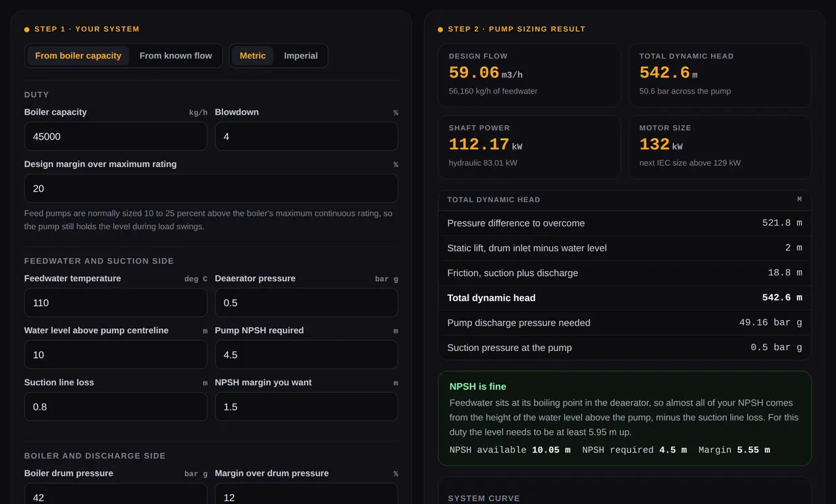Click the "50.6 bar across the pump" note
This screenshot has width=836, height=504.
[x=685, y=91]
